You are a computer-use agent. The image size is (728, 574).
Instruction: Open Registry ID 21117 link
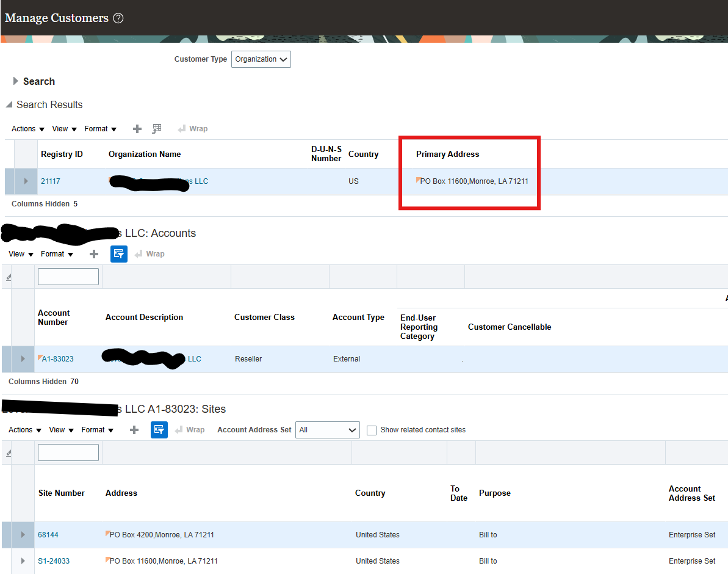(51, 181)
